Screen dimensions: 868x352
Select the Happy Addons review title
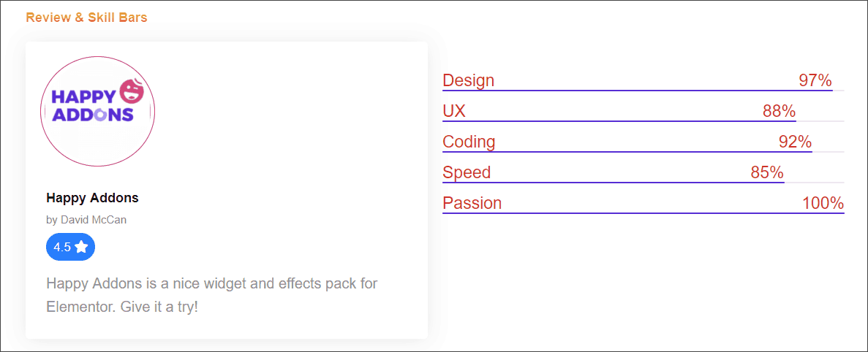92,198
